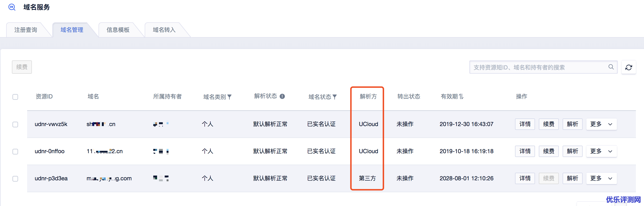The image size is (644, 206).
Task: Check the row for udnr-vwvz5k
Action: click(x=15, y=124)
